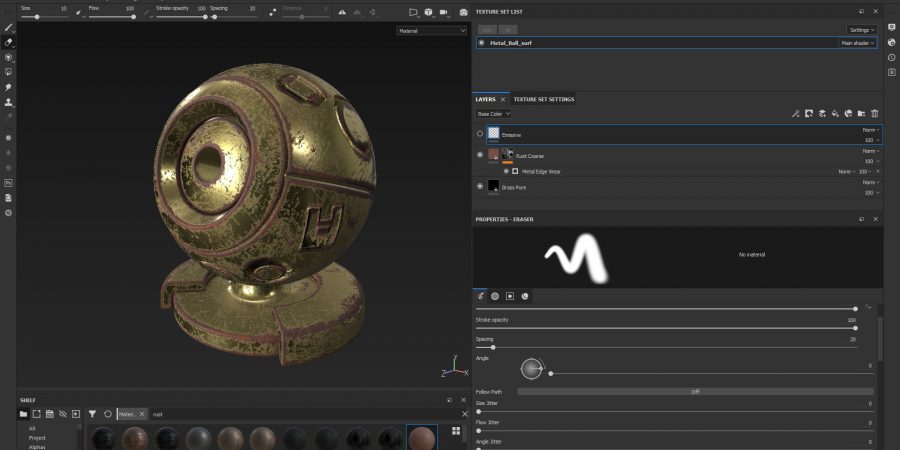Show the Emissive layer
Screen dimensions: 900x450
[x=480, y=133]
